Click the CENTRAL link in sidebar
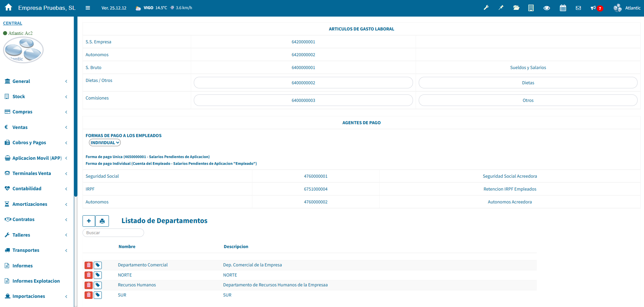644x307 pixels. tap(13, 23)
